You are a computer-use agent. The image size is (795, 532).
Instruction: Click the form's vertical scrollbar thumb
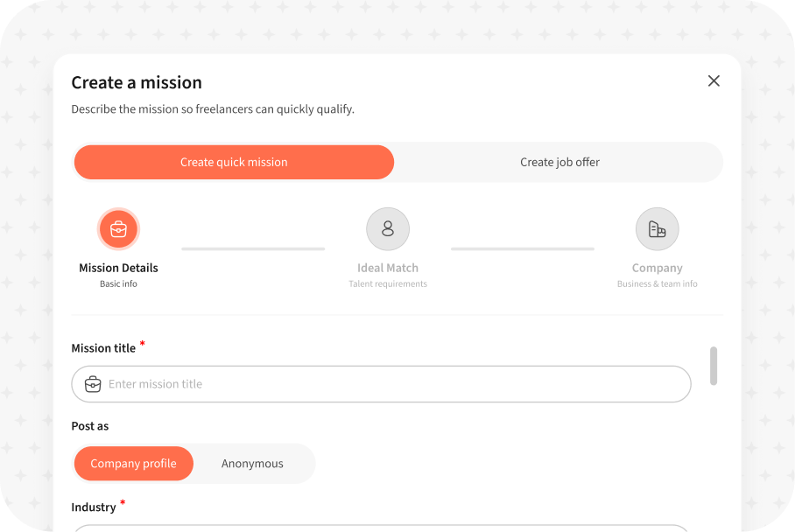(x=714, y=366)
